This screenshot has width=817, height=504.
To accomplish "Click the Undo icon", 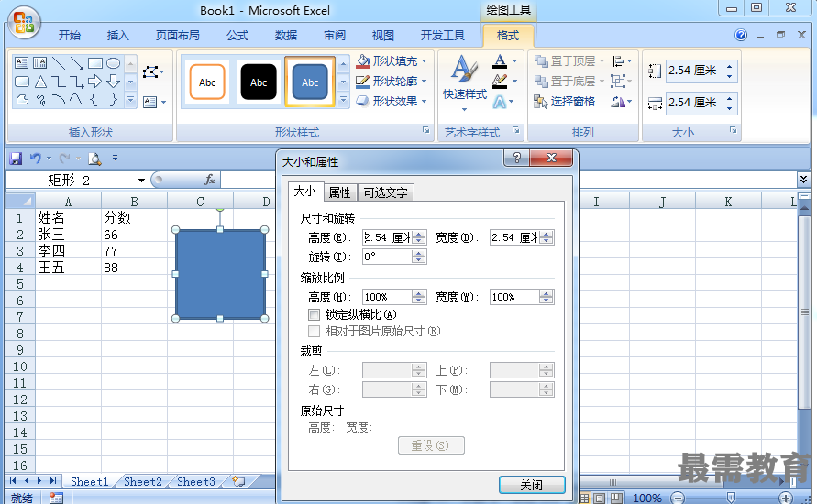I will [35, 158].
